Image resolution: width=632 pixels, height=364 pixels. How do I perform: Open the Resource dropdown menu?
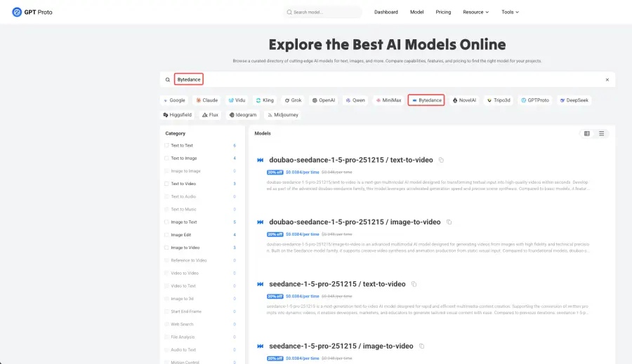475,12
